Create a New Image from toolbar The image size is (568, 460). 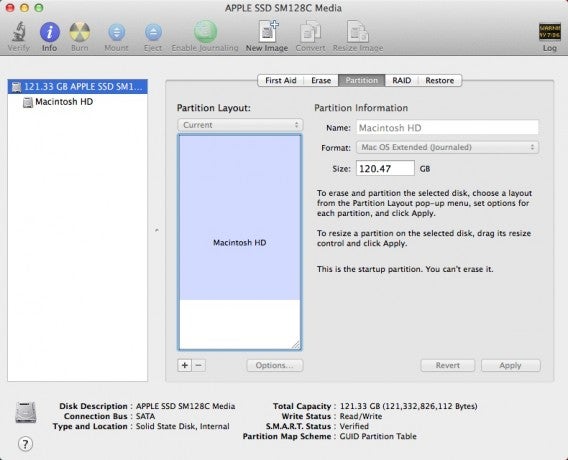(268, 31)
